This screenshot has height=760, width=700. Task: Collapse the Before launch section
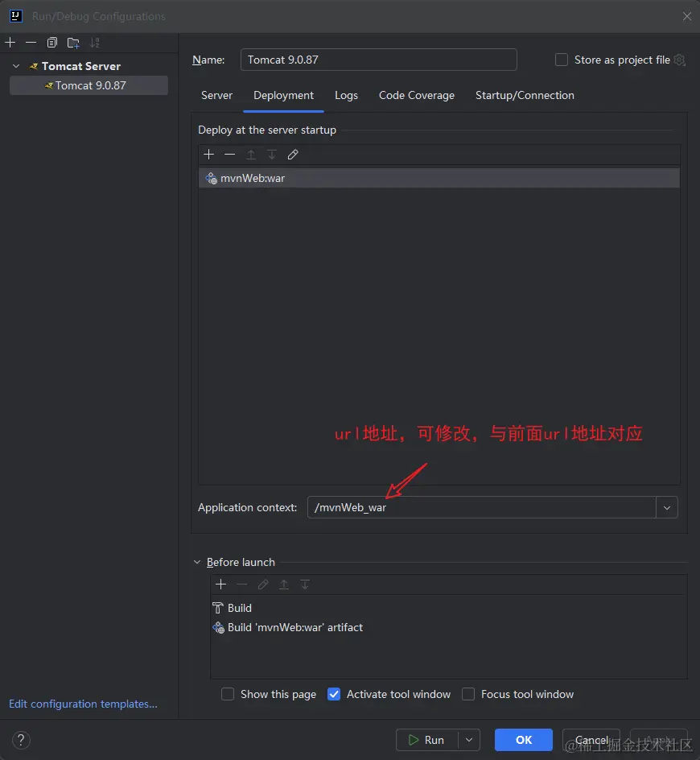tap(196, 562)
